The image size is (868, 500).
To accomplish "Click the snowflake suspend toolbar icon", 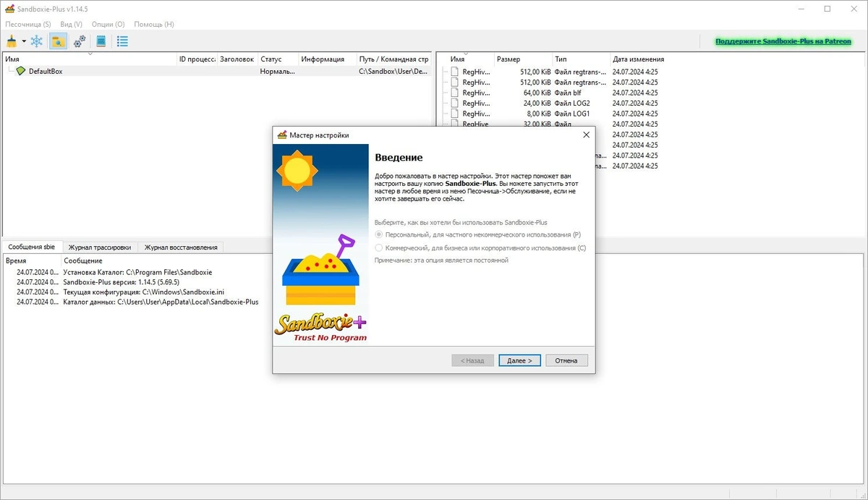I will point(36,41).
